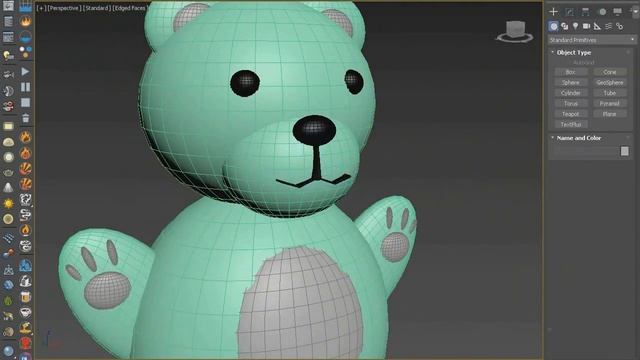640x360 pixels.
Task: Click the yellow sun light icon
Action: tap(8, 203)
